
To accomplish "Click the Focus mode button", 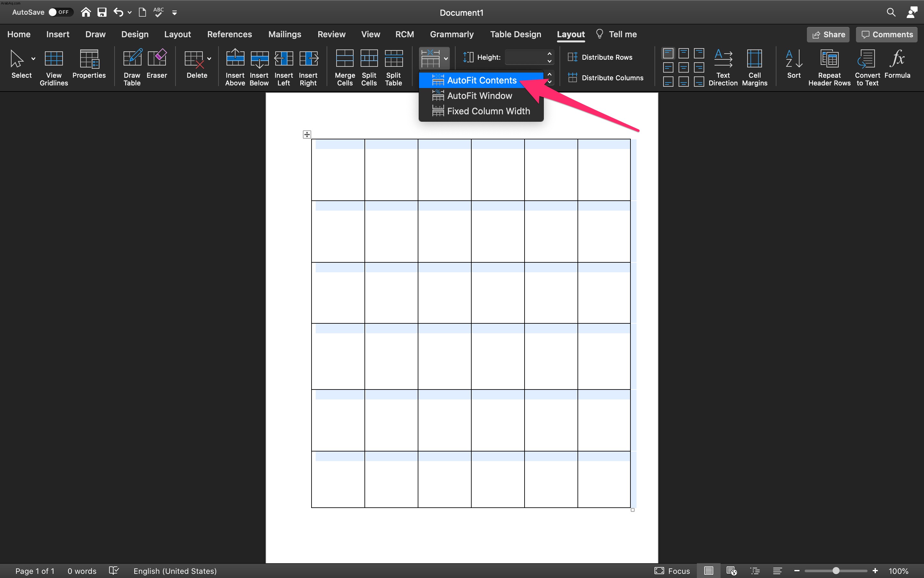I will 672,571.
